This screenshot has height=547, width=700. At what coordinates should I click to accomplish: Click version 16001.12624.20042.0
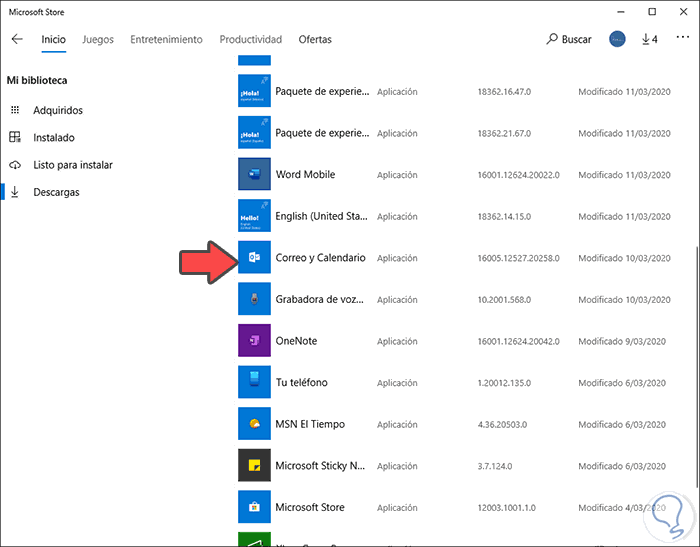tap(518, 342)
